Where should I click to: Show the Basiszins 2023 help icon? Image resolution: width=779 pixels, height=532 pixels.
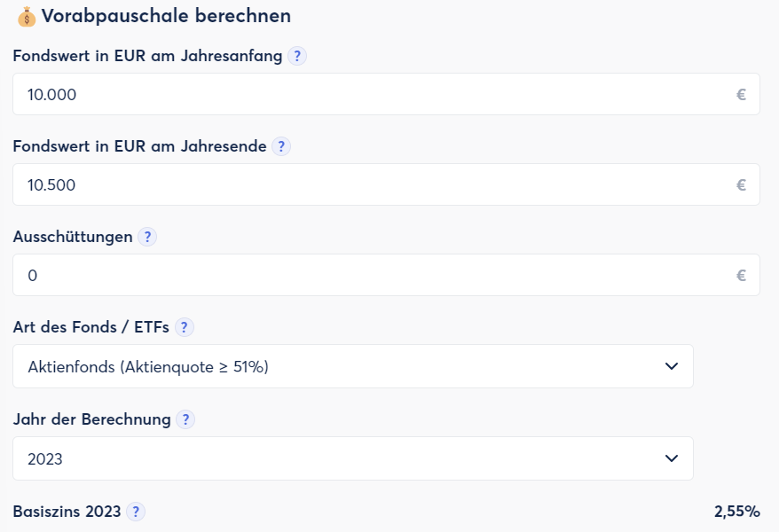[136, 512]
